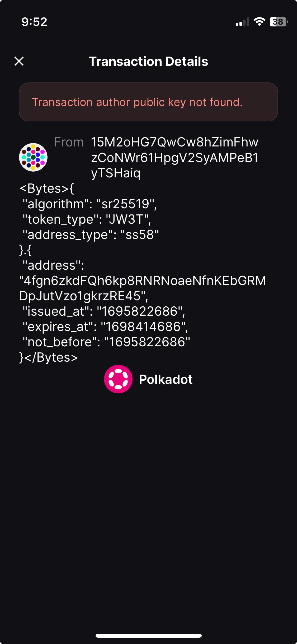Viewport: 297px width, 644px height.
Task: Tap the home indicator bar at bottom
Action: click(148, 636)
